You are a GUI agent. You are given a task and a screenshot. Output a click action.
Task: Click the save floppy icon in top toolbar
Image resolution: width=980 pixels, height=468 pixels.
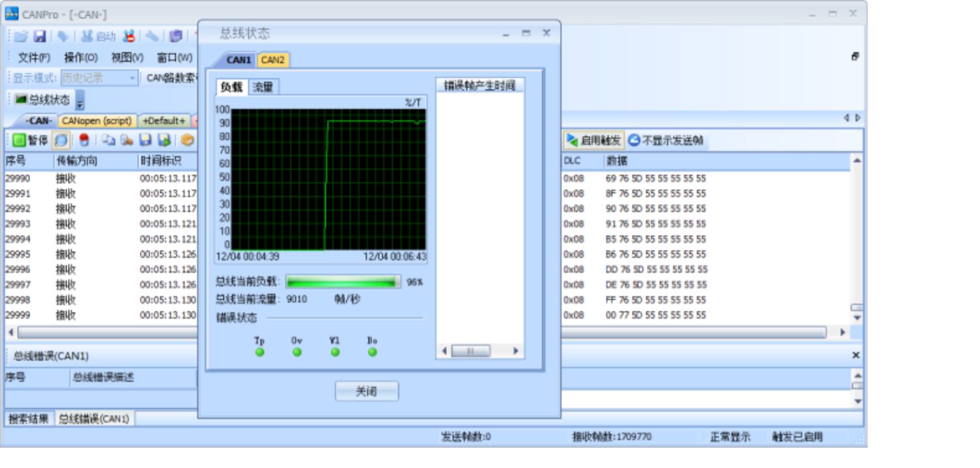click(40, 37)
